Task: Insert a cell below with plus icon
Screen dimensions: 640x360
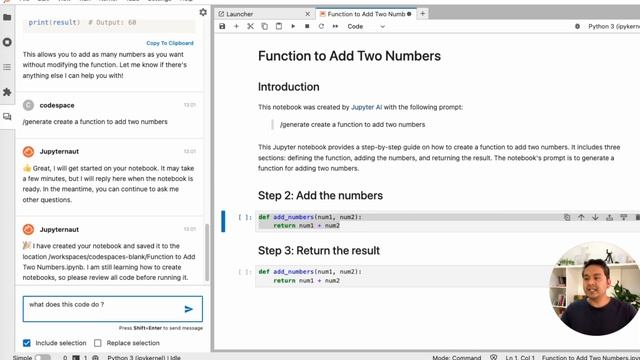Action: click(x=236, y=26)
